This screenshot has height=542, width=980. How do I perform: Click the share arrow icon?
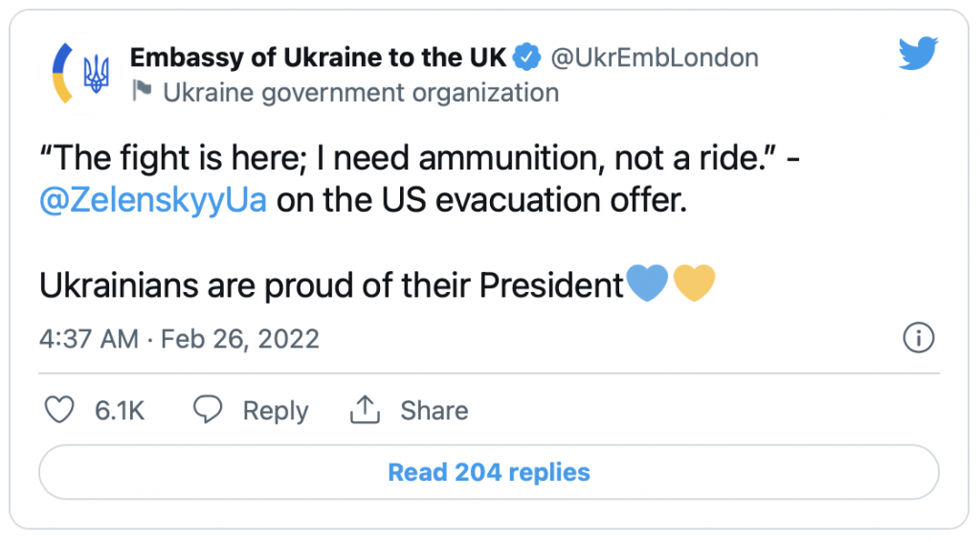365,411
